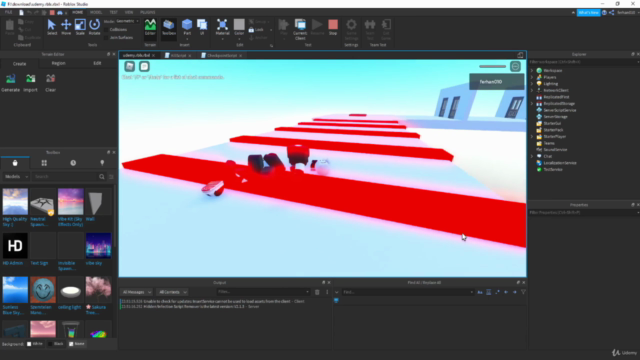Image resolution: width=640 pixels, height=360 pixels.
Task: Open the Terrain Editor button
Action: coord(150,27)
